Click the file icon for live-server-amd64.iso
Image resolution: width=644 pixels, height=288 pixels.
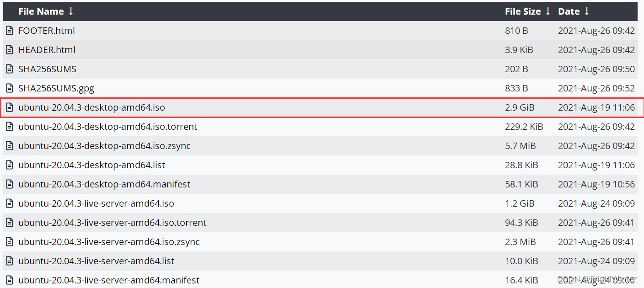pyautogui.click(x=9, y=203)
